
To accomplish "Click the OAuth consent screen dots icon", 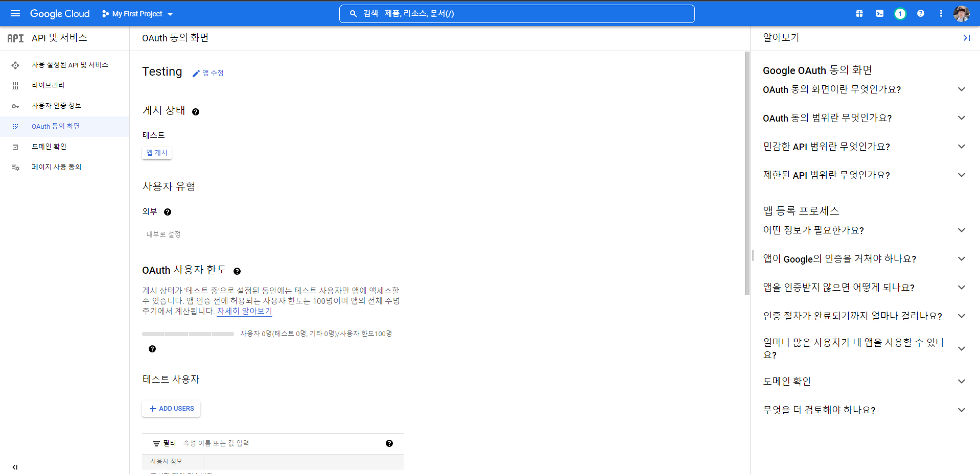I will pos(15,127).
